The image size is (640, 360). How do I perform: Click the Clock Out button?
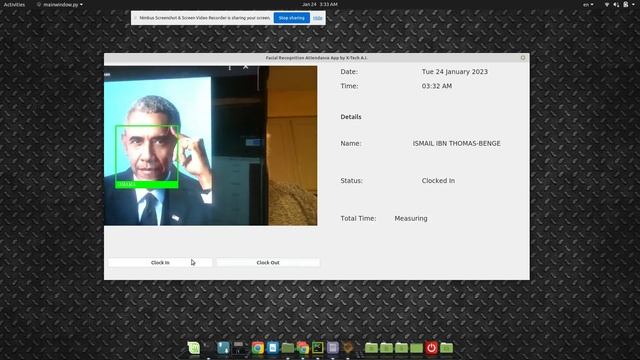pos(268,262)
